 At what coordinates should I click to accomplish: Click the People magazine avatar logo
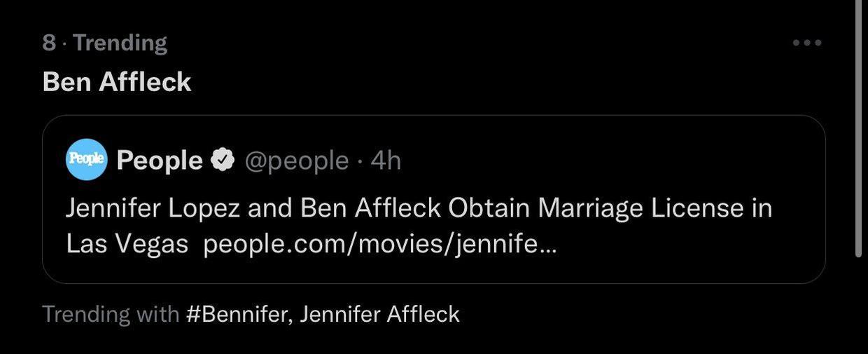[x=86, y=160]
